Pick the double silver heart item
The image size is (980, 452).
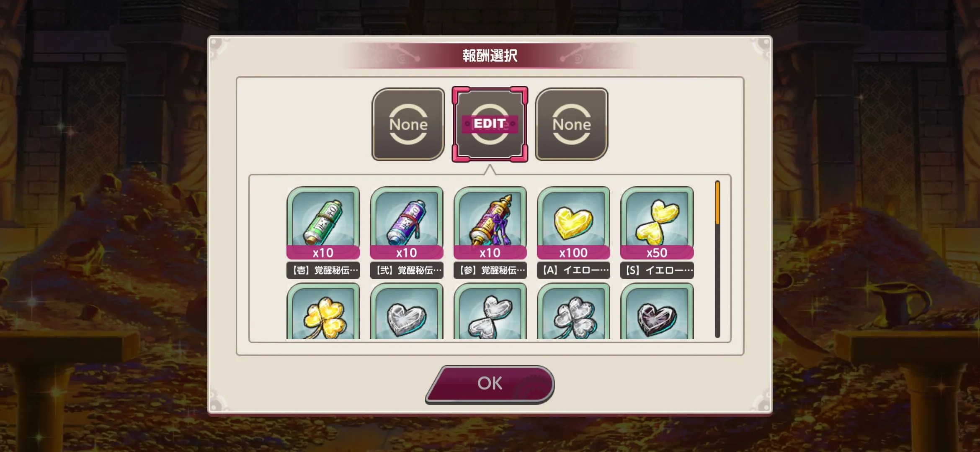490,311
